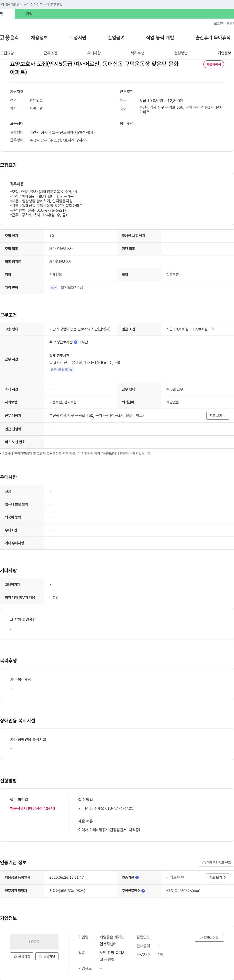Click the 김정아(055-330-9529) contact text
Viewport: 234px width, 980px height.
(x=67, y=891)
